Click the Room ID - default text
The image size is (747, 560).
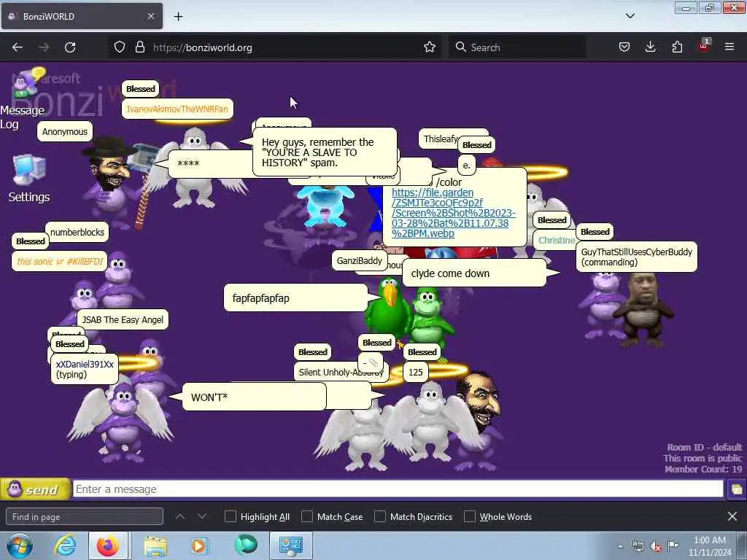click(705, 447)
